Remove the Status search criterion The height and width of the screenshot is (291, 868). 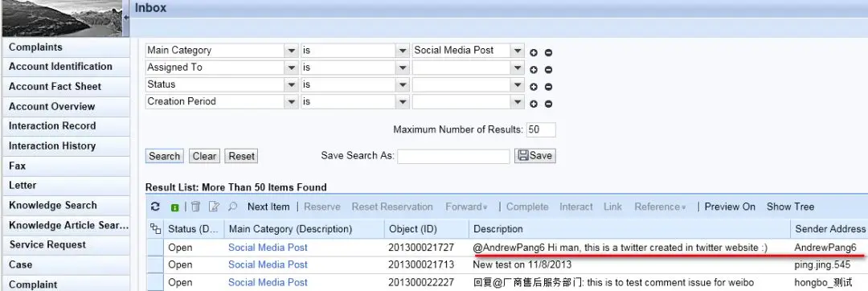coord(549,88)
